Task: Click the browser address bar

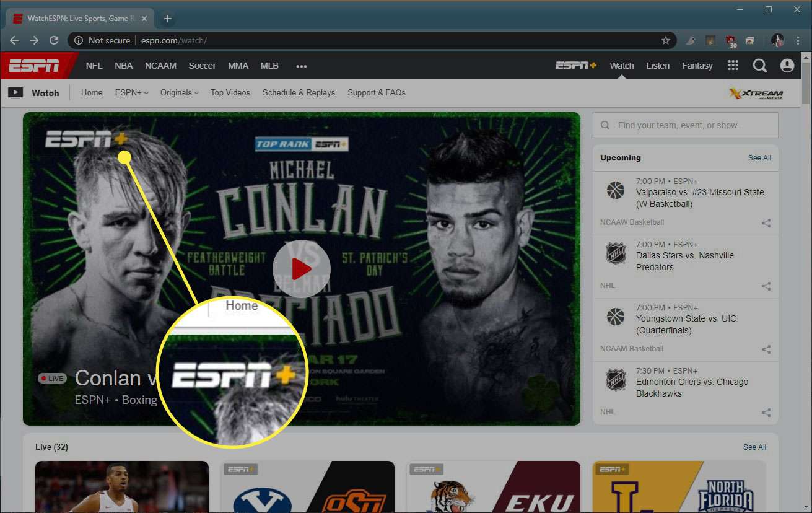Action: point(372,40)
